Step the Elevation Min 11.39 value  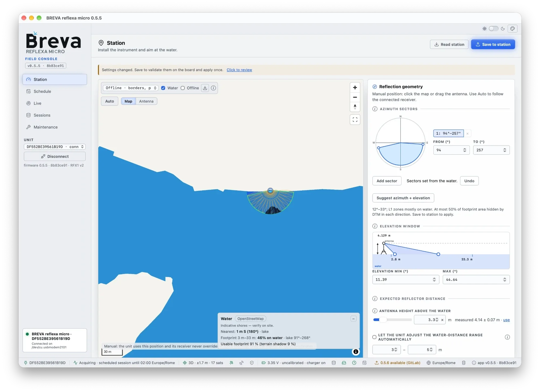(434, 280)
